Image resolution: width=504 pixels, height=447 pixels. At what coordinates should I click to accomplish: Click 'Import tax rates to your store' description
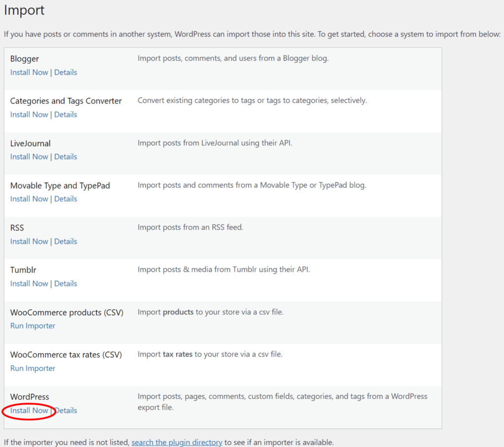pyautogui.click(x=210, y=354)
